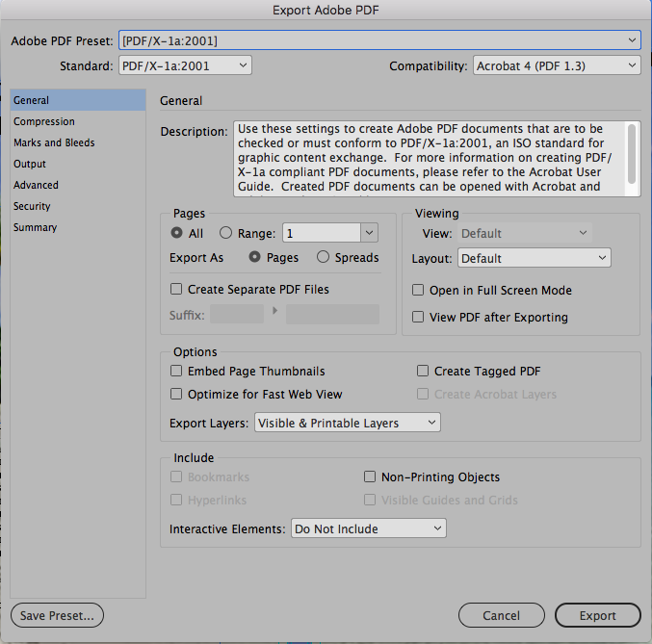This screenshot has width=652, height=644.
Task: Open the Compatibility dropdown
Action: tap(557, 65)
